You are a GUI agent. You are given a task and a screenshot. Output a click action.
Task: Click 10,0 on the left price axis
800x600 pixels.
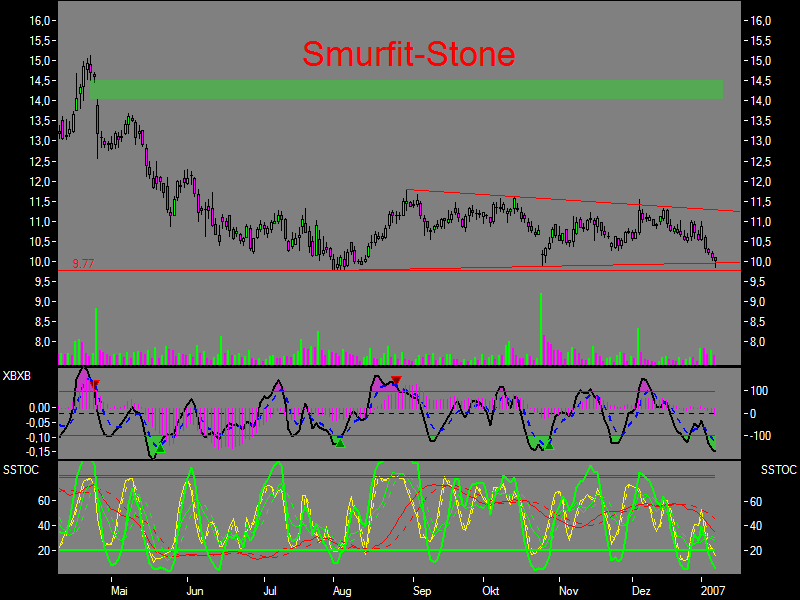point(40,262)
